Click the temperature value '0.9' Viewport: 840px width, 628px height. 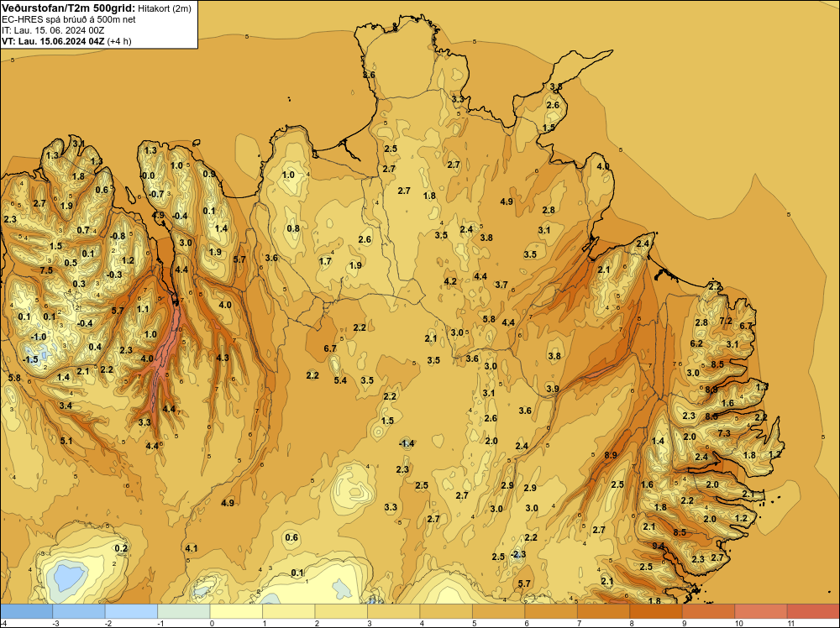pos(209,174)
